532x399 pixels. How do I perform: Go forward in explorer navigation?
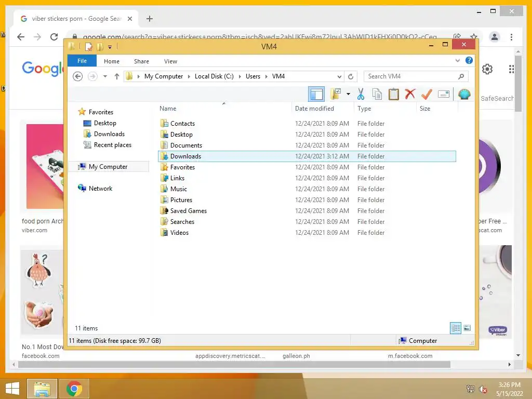point(92,76)
